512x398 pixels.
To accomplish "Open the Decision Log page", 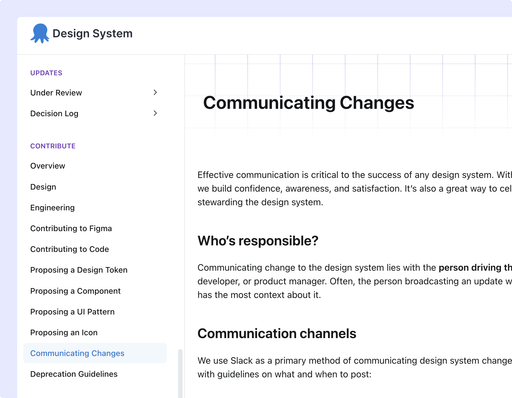I will [x=54, y=114].
